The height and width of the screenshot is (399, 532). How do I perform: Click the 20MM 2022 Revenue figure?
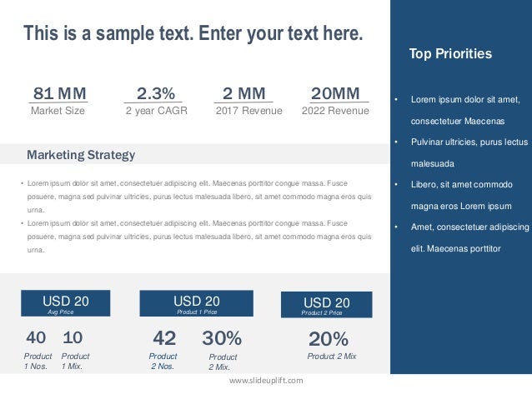coord(335,101)
